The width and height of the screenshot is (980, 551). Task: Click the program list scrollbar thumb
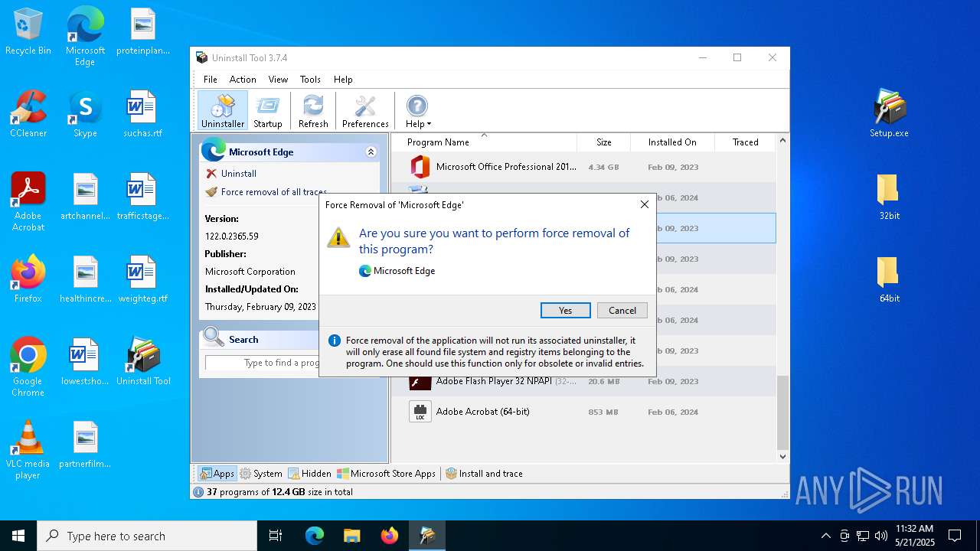(x=782, y=413)
